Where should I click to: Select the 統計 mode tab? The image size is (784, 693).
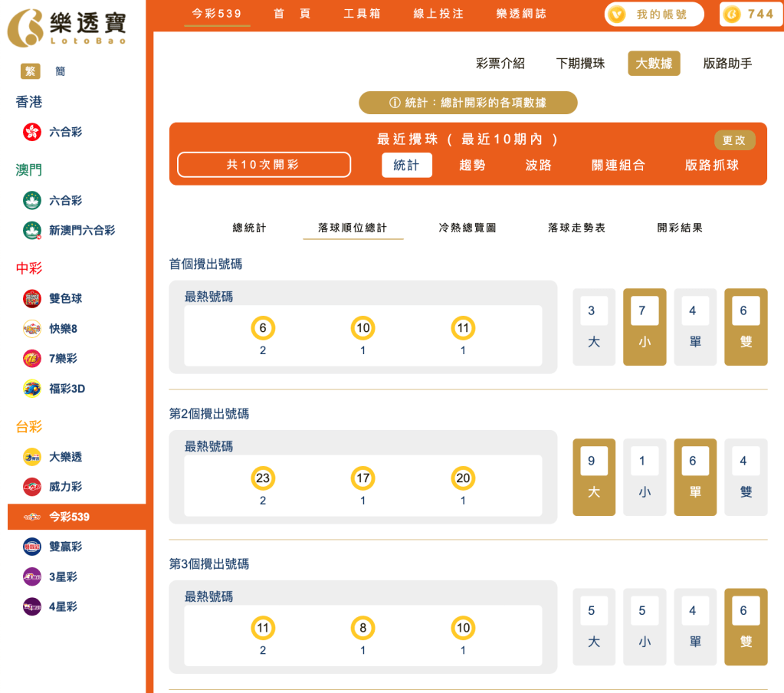coord(407,165)
